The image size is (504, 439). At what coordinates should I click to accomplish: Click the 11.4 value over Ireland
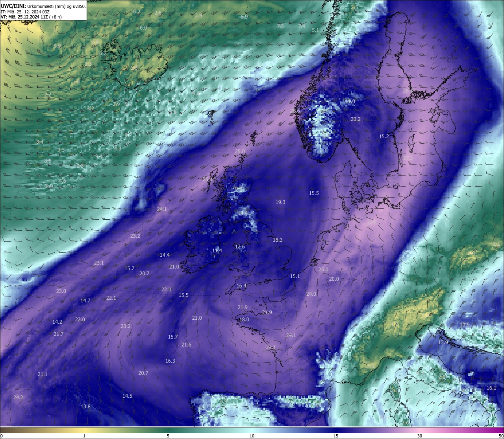(217, 251)
